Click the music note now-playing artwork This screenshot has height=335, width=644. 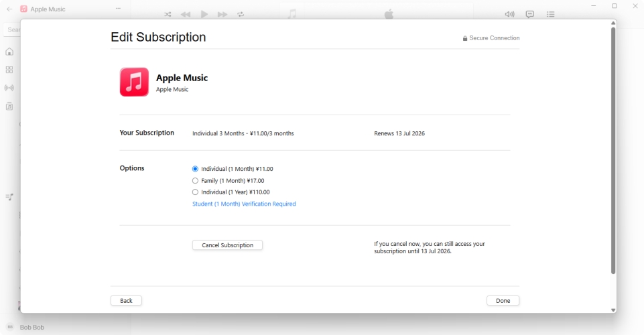point(292,14)
